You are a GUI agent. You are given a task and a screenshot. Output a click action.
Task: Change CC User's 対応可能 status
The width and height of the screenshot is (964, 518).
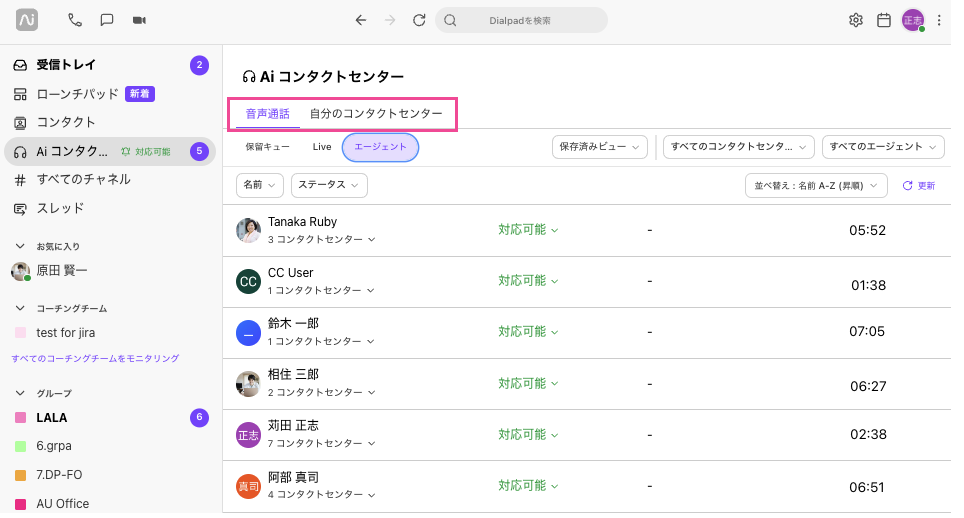tap(528, 281)
